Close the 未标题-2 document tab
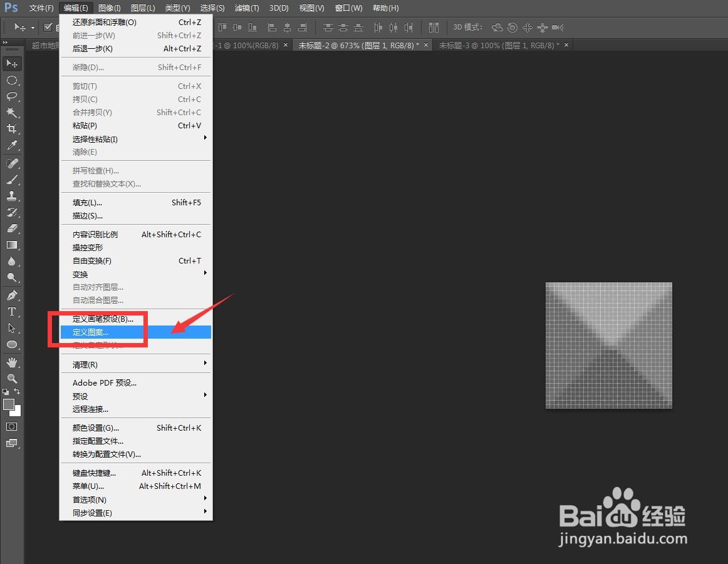 click(425, 45)
